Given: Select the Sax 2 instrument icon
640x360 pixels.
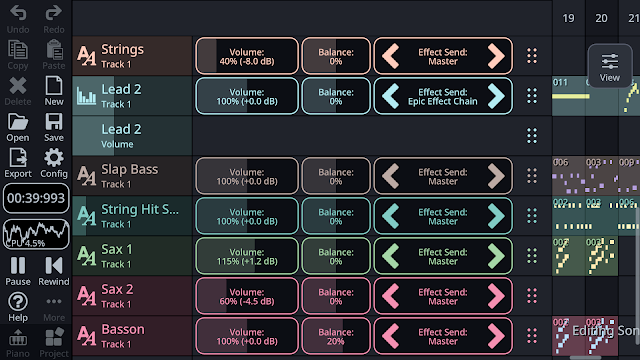Looking at the screenshot, I should coord(87,296).
